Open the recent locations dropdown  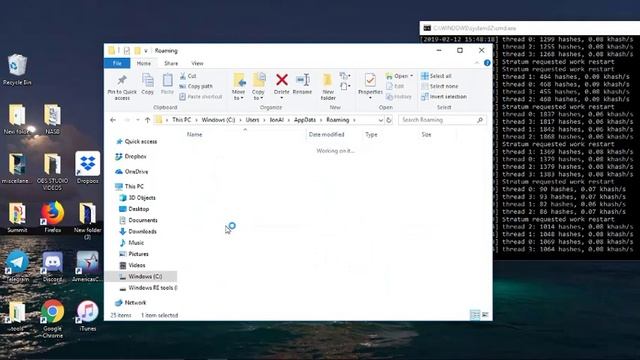click(x=138, y=120)
